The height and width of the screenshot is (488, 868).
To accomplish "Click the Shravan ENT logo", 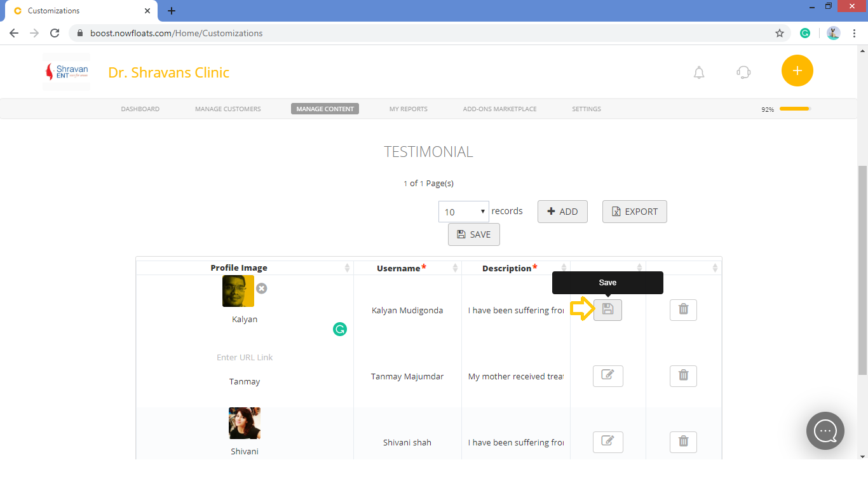I will [x=67, y=72].
